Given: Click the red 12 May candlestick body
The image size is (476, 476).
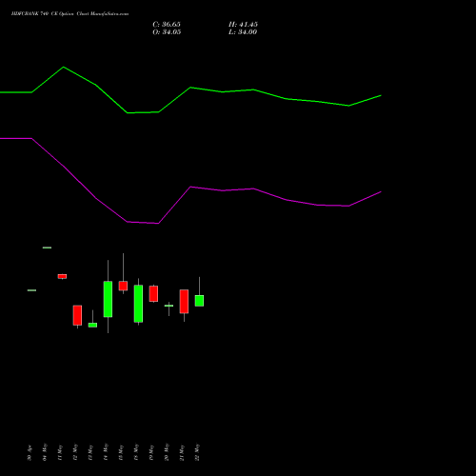Looking at the screenshot, I should (77, 315).
